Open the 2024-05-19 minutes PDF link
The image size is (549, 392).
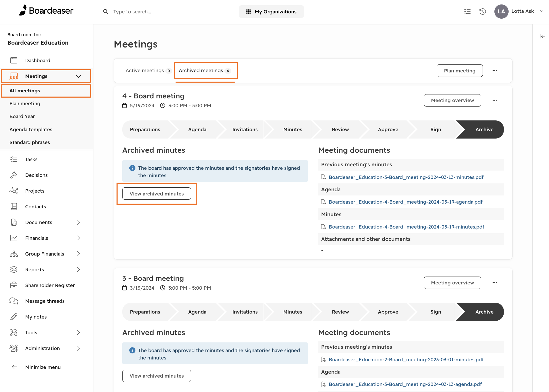click(x=407, y=227)
